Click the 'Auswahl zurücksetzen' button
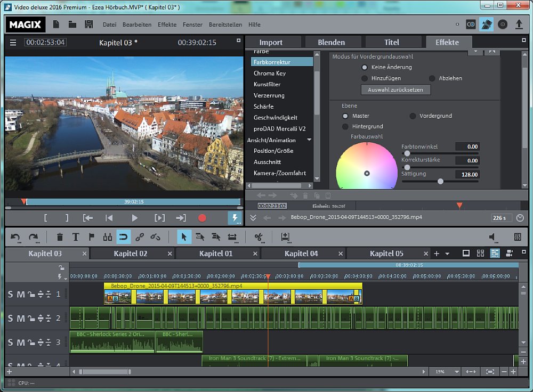The height and width of the screenshot is (392, 533). (395, 90)
